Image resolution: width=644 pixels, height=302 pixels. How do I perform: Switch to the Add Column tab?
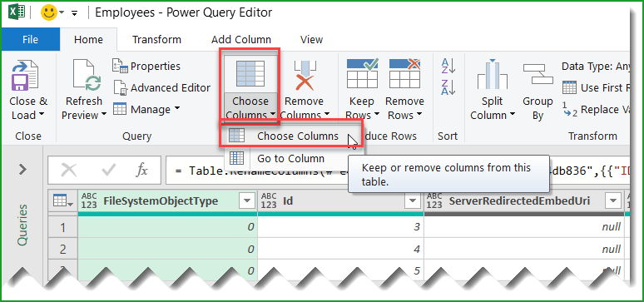[x=241, y=39]
